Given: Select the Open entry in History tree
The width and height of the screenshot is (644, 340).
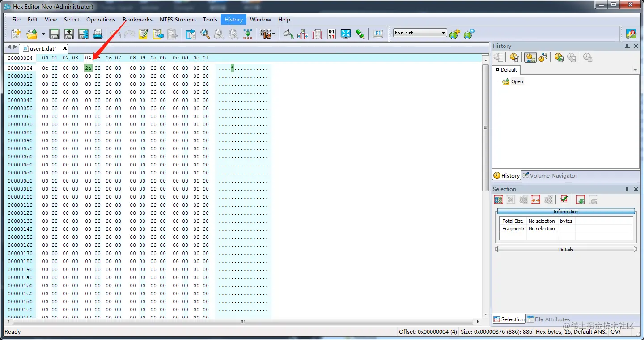Looking at the screenshot, I should pos(517,81).
